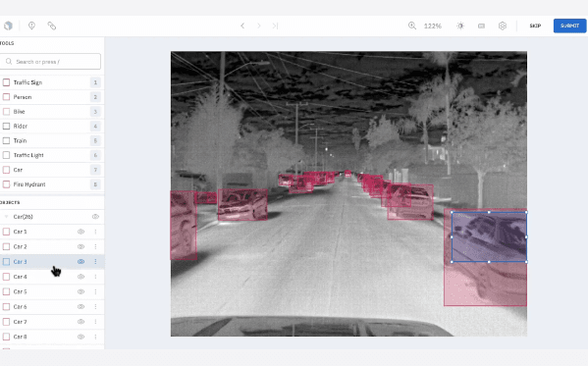Open Car 7 more options menu

(95, 322)
